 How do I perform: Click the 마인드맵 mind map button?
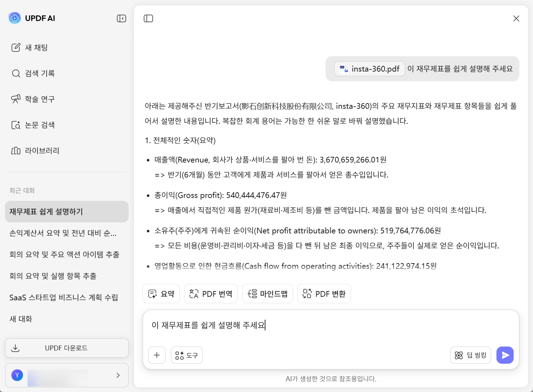pyautogui.click(x=268, y=294)
